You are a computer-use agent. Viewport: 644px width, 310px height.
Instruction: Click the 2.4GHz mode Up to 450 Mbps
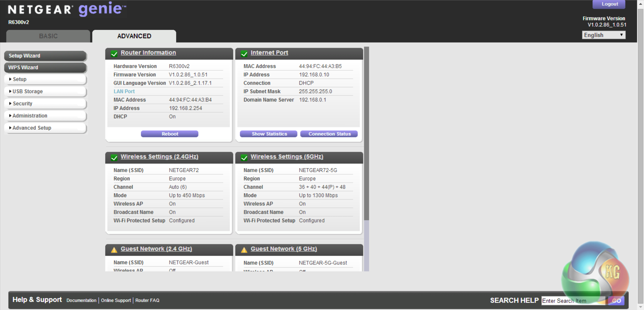click(x=187, y=195)
